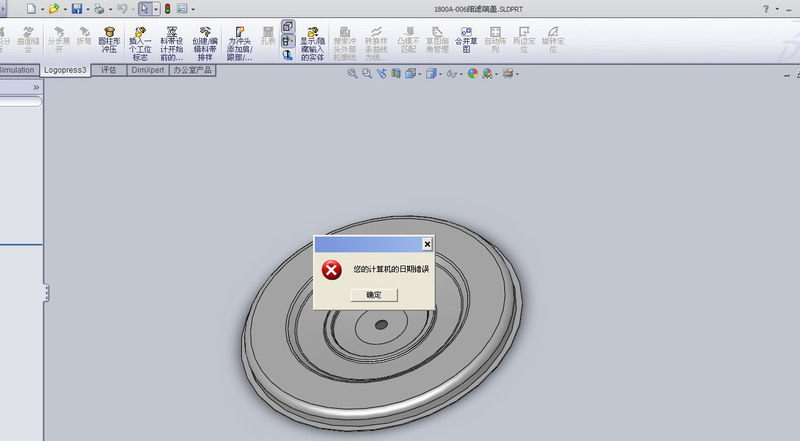
Task: Click the Zoom to Area magnifier
Action: point(366,74)
